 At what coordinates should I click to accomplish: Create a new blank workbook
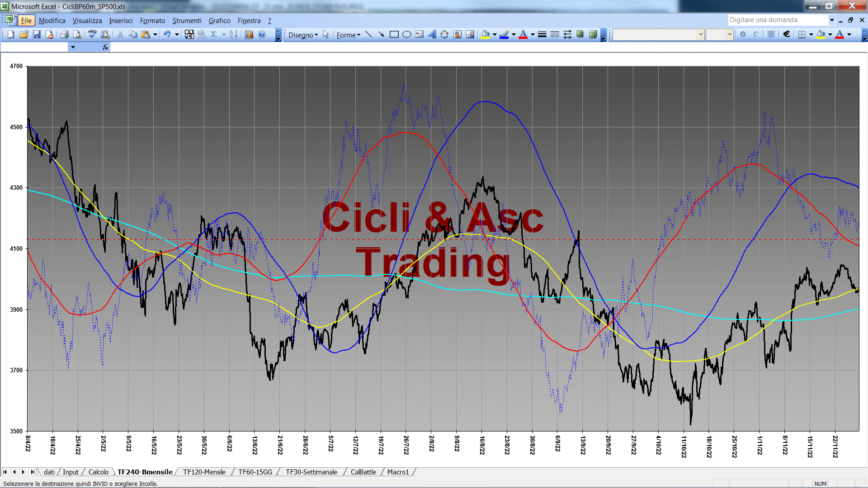(11, 34)
